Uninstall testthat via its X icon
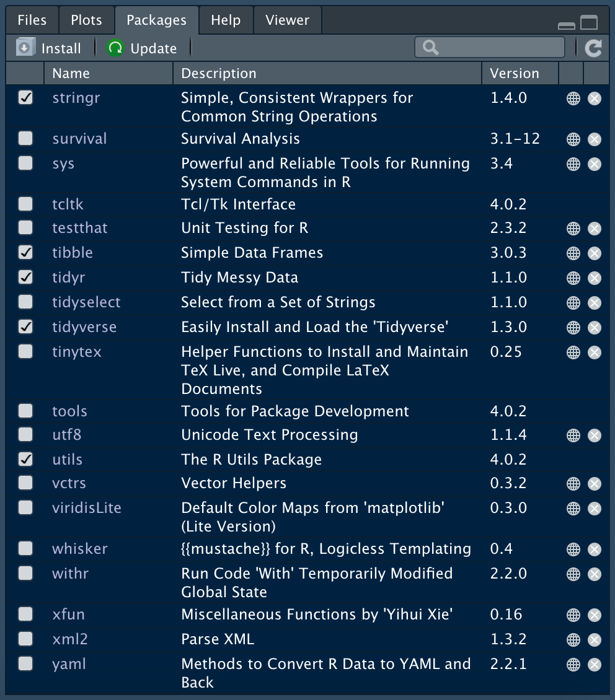The image size is (615, 700). click(x=595, y=229)
